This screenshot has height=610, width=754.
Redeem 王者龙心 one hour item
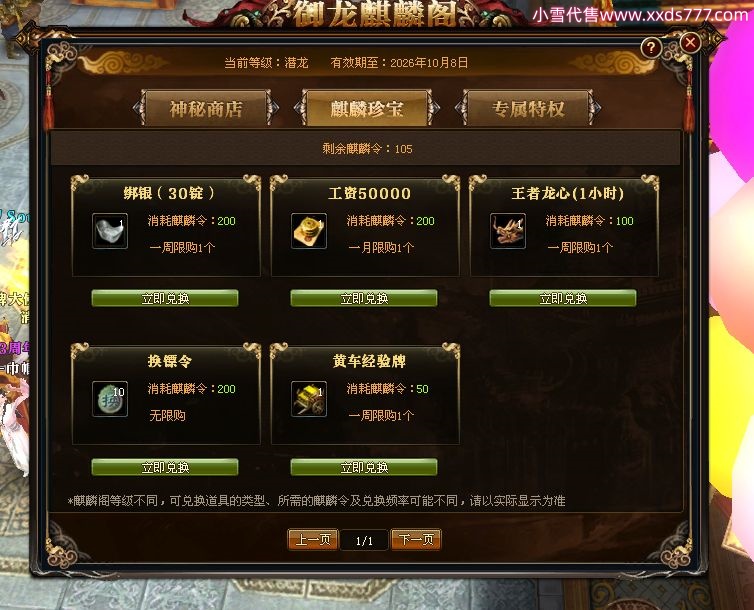pyautogui.click(x=563, y=298)
